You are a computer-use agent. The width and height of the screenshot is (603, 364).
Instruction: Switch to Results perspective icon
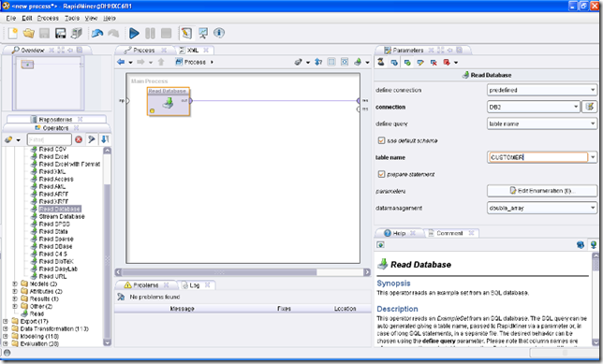coord(203,34)
